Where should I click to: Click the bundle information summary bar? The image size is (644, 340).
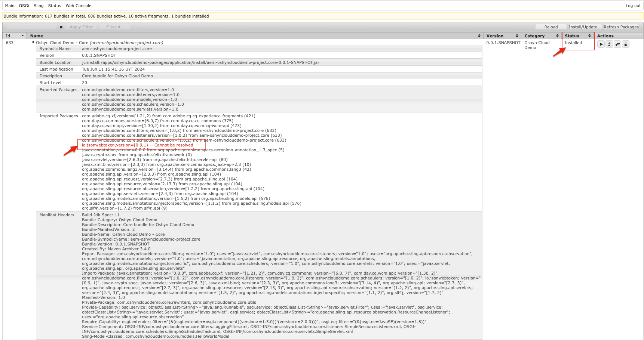[322, 16]
